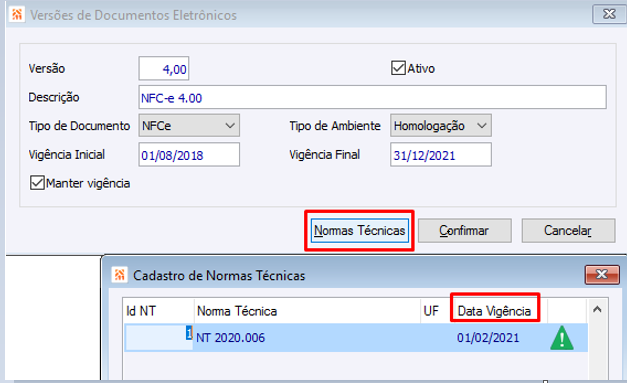
Task: Close the Cadastro de Normas Técnicas window
Action: (x=602, y=274)
